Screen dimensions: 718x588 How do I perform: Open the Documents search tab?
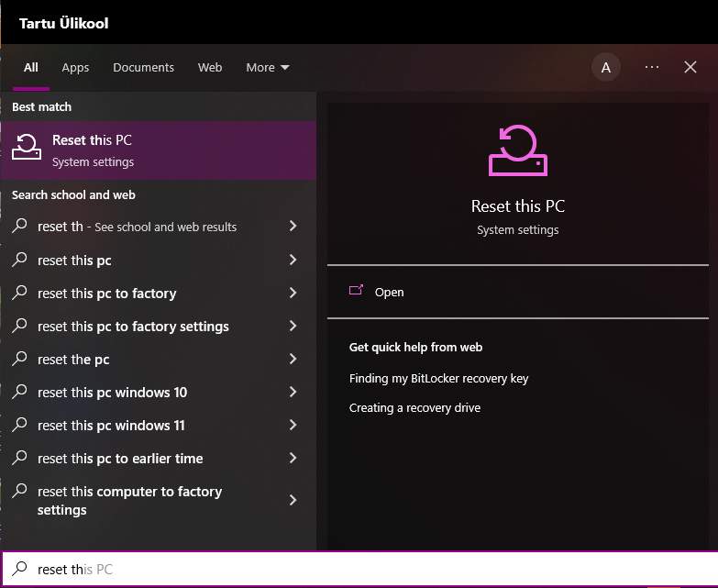tap(143, 67)
